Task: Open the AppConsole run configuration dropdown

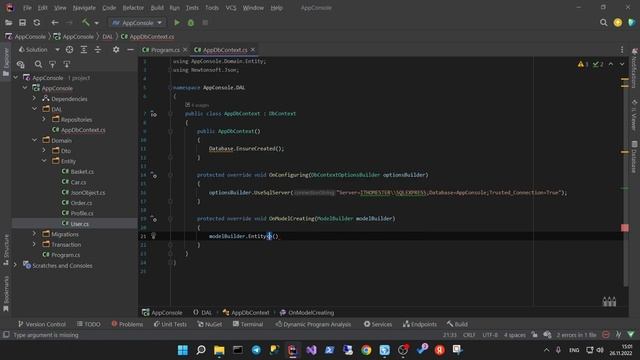Action: [137, 23]
